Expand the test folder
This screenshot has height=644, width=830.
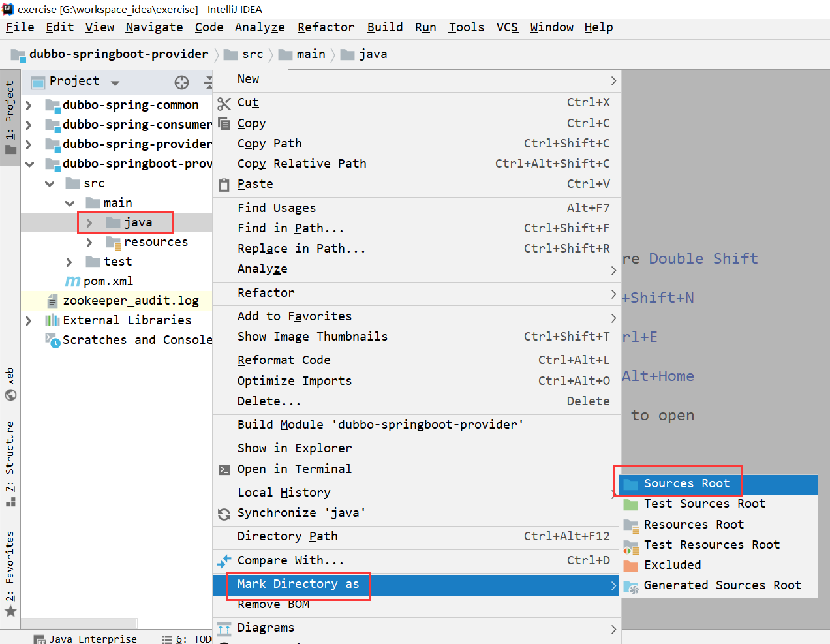(69, 262)
